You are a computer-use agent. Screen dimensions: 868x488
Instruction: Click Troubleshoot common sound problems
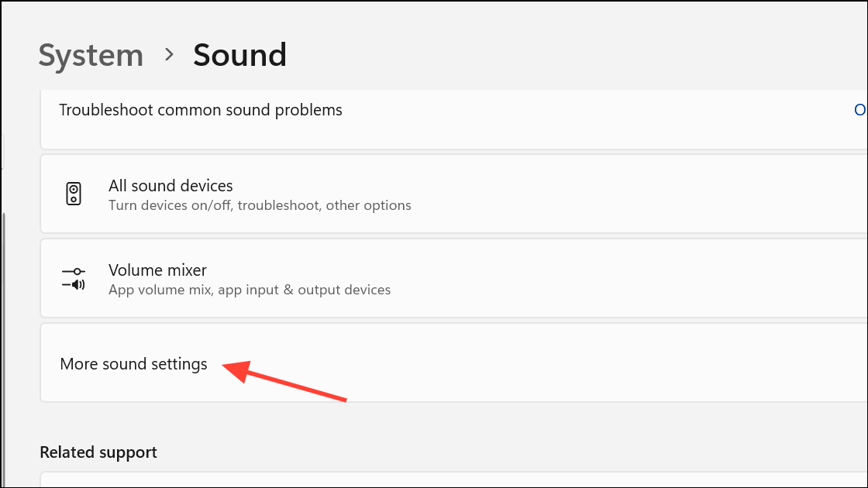(200, 109)
